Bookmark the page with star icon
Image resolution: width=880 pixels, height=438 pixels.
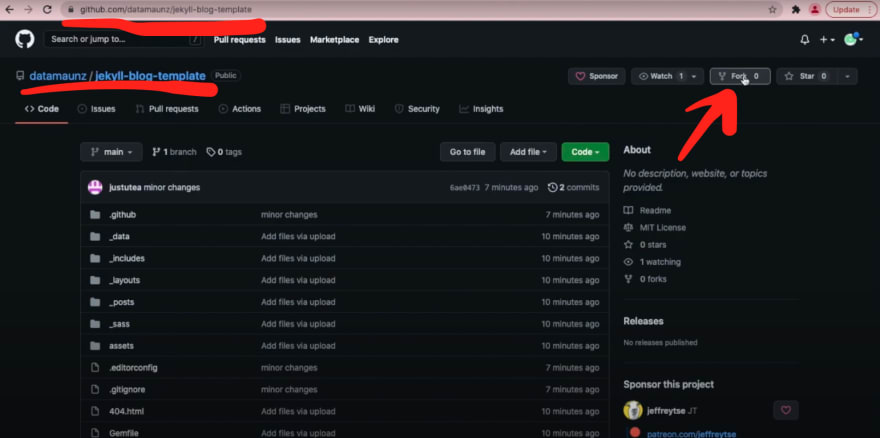coord(772,10)
